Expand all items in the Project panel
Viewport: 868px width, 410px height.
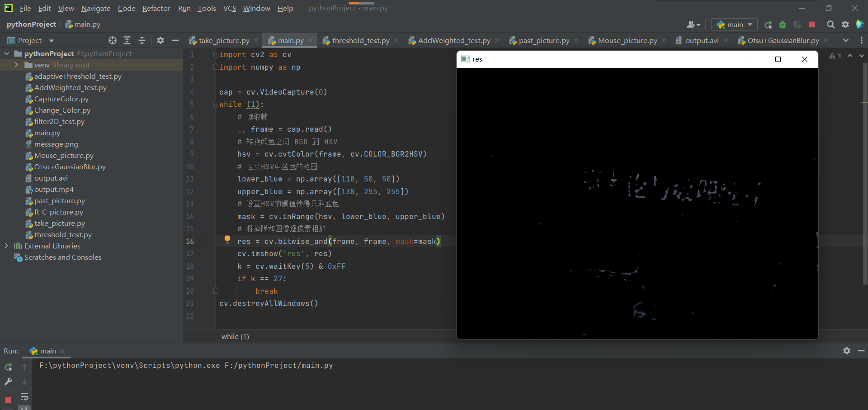127,40
